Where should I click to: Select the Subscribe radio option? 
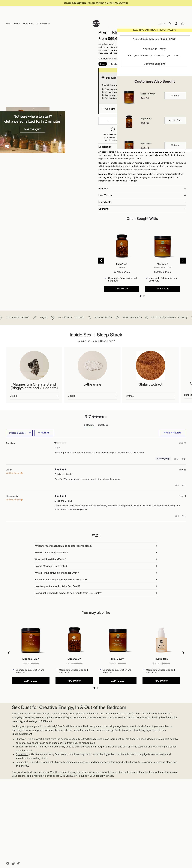[x=103, y=78]
